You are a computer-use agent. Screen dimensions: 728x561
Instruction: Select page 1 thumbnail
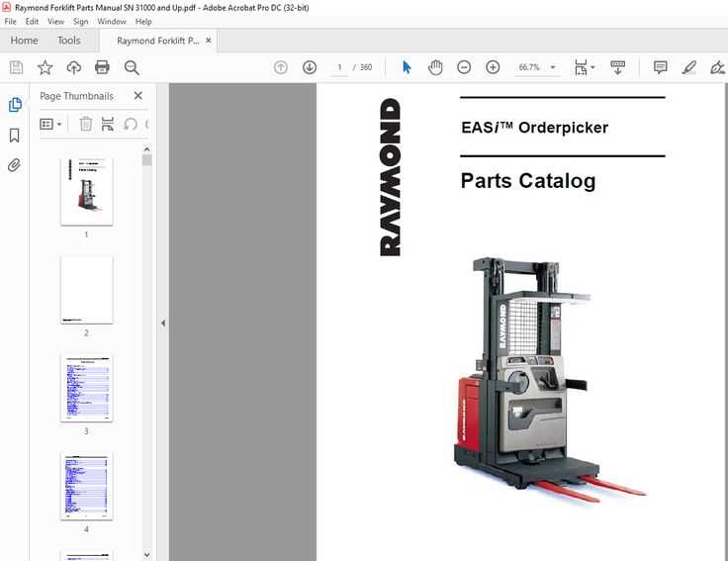pyautogui.click(x=87, y=192)
